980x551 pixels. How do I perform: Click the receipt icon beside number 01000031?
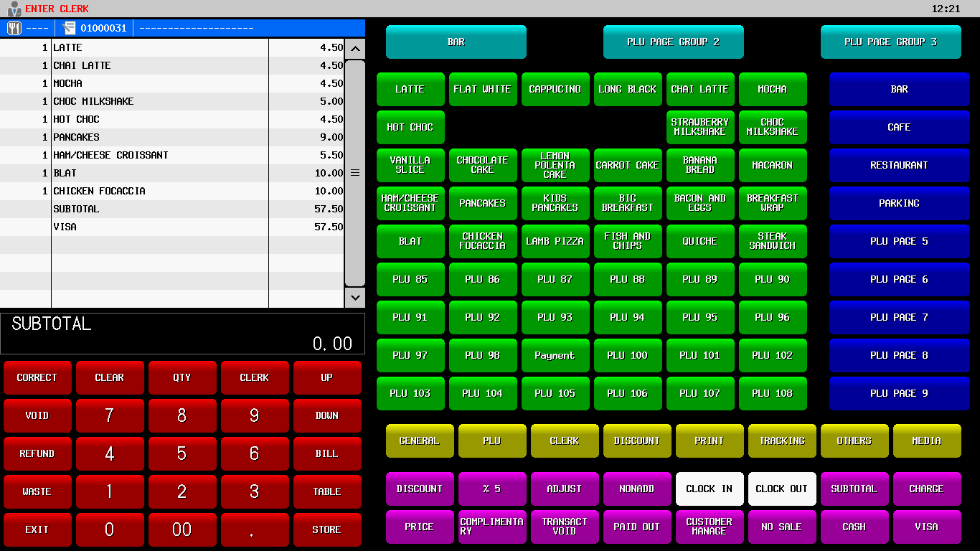[x=69, y=28]
